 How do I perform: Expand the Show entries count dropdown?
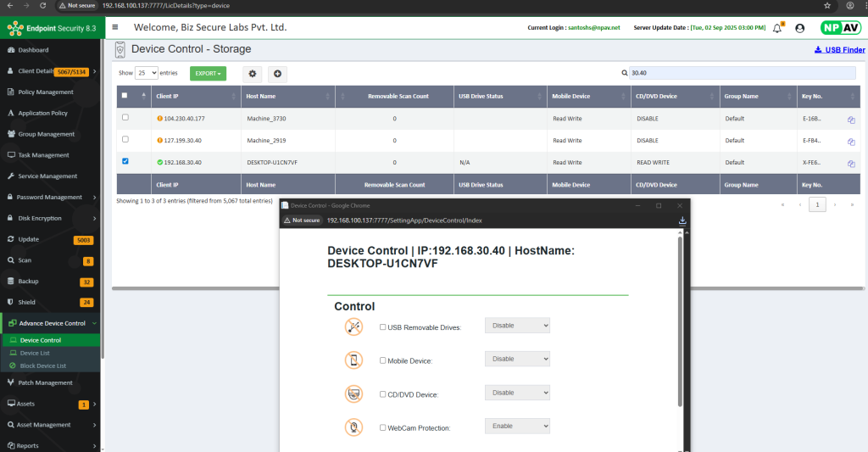click(x=147, y=74)
